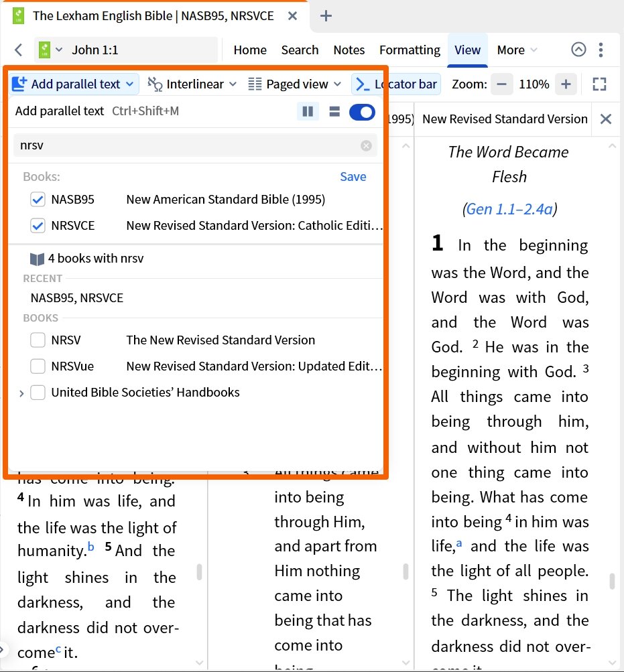Expand the More menu
This screenshot has height=672, width=624.
coord(517,50)
